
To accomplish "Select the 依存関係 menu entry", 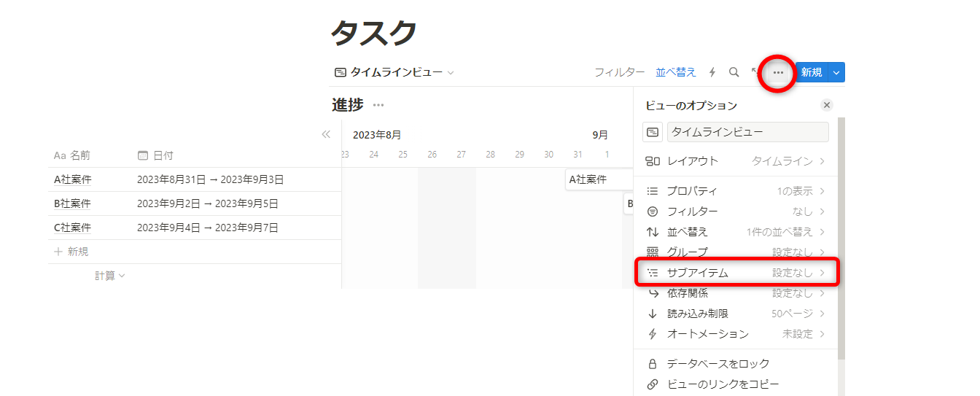I will tap(736, 293).
